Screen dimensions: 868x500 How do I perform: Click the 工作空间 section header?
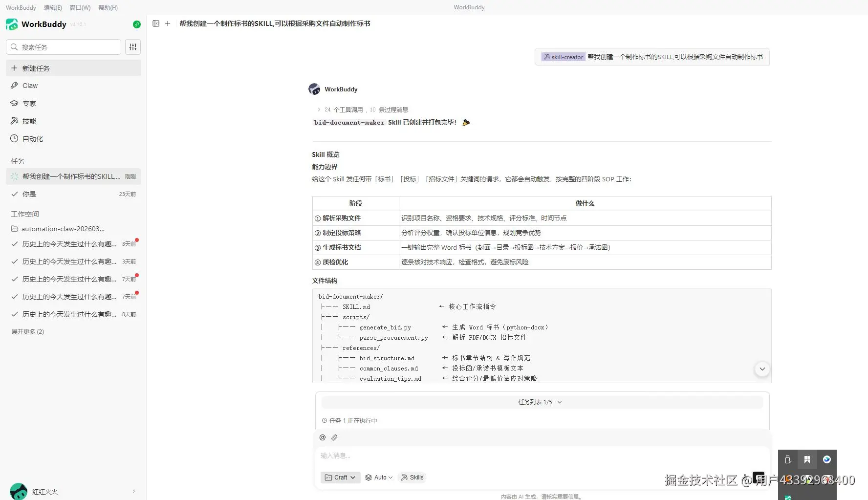pos(25,214)
